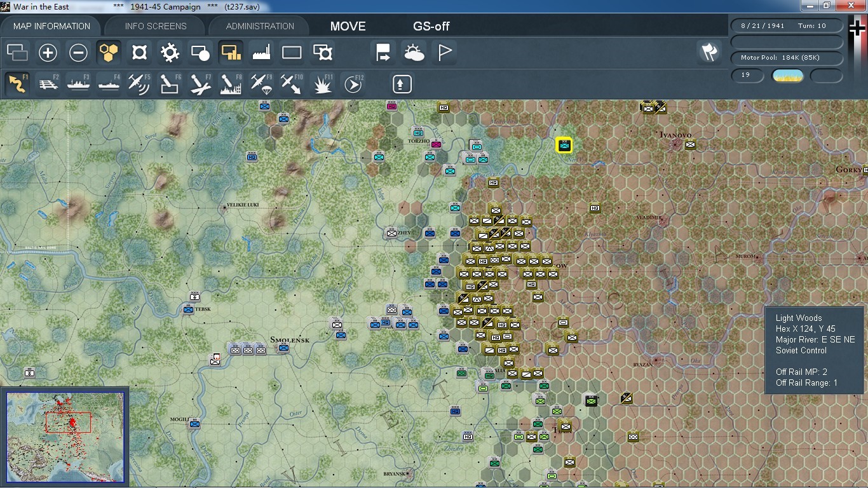The height and width of the screenshot is (488, 868).
Task: Zoom out with the minus icon
Action: [x=78, y=53]
